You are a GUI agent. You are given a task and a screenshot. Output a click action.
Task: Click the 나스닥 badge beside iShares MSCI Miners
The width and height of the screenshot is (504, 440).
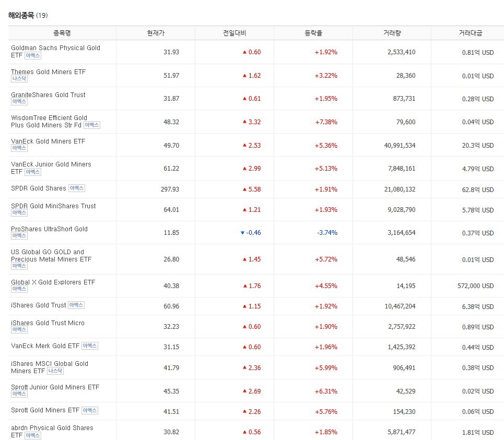point(55,371)
